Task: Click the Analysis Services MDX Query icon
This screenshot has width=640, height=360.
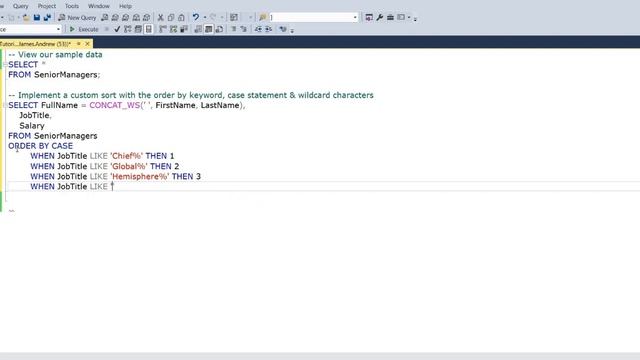Action: click(115, 18)
